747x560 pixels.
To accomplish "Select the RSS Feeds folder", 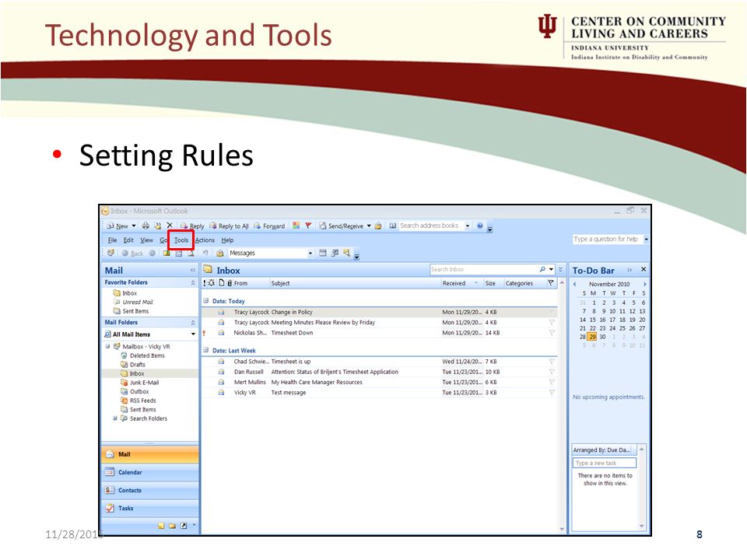I will 139,401.
